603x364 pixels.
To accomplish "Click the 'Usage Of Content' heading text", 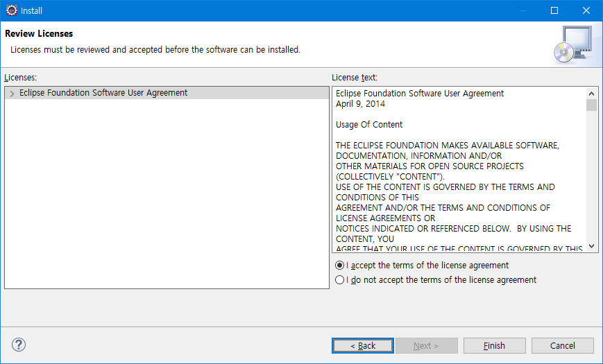I will [x=369, y=125].
